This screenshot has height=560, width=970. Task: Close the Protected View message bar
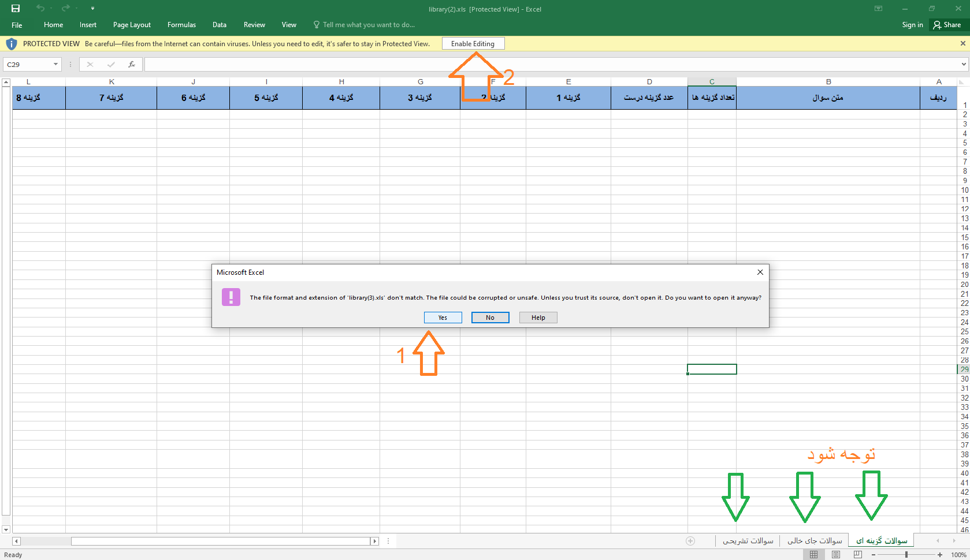[x=962, y=43]
